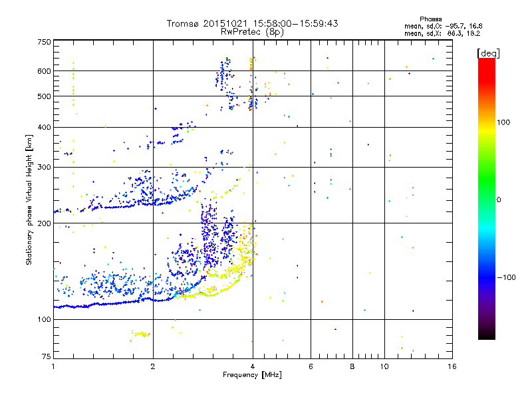Click the x-axis tick label '4'
This screenshot has height=399, width=532.
[x=253, y=366]
